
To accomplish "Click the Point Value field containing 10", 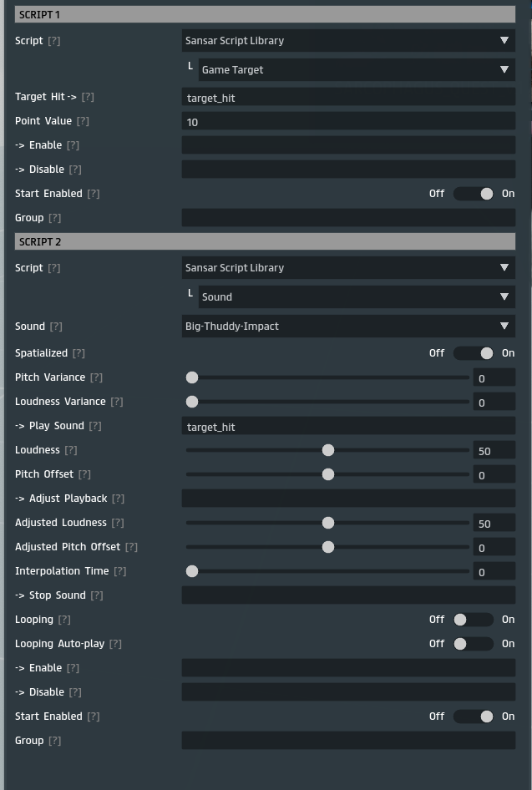I will click(x=348, y=122).
